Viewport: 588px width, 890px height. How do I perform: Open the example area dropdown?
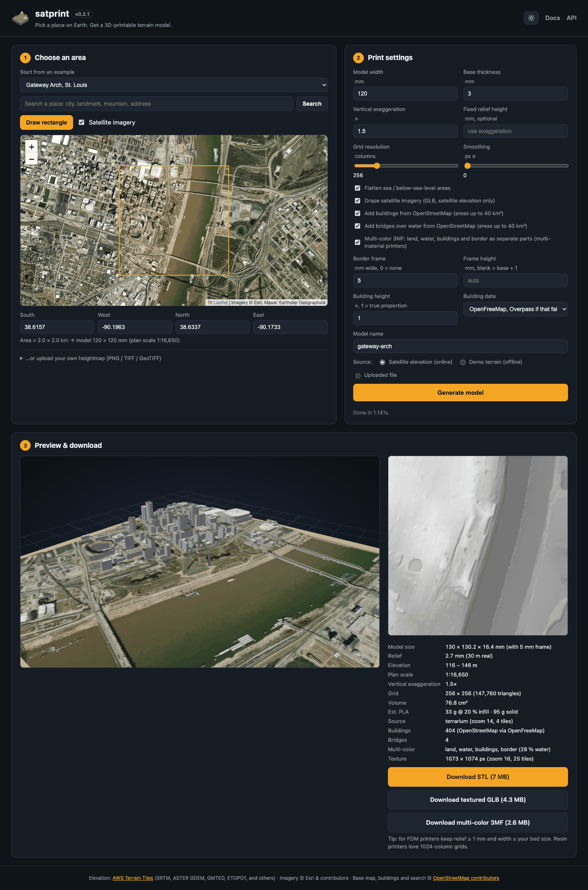coord(174,85)
